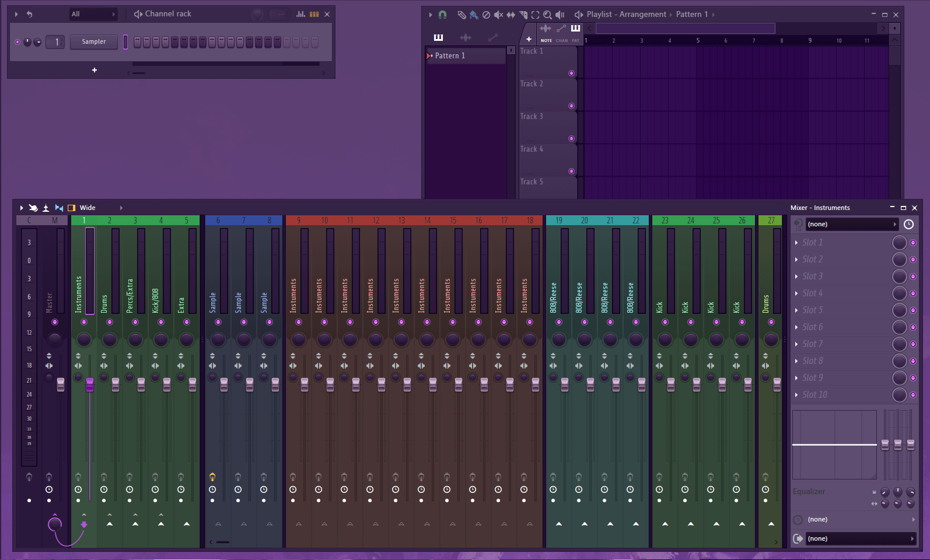Click Arrangement in the Playlist title breadcrumb
930x560 pixels.
coord(642,15)
